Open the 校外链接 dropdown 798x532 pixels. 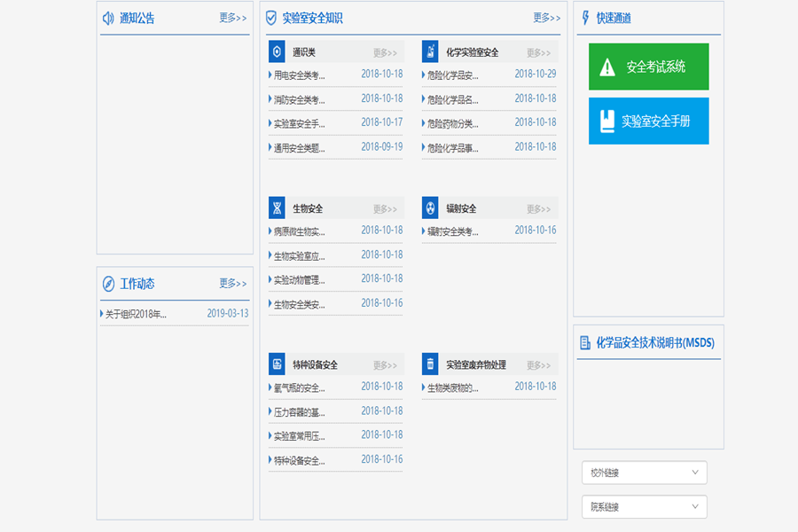click(x=645, y=473)
